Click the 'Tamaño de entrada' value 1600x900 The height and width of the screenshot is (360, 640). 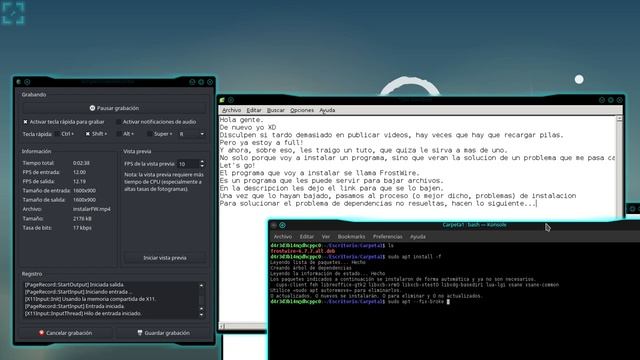[x=84, y=191]
